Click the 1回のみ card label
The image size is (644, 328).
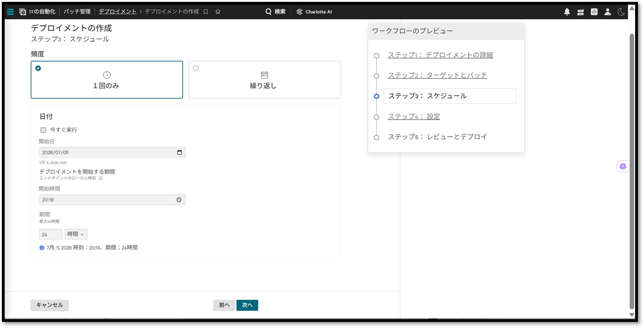(x=106, y=86)
